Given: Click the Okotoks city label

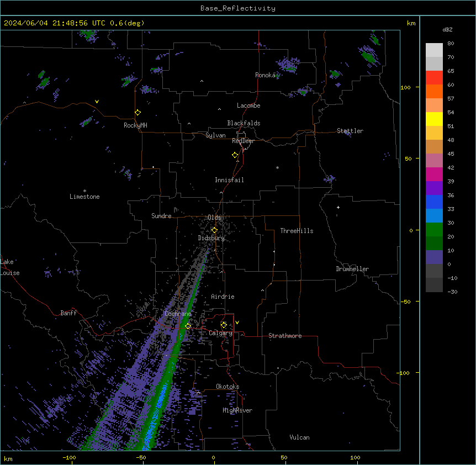Looking at the screenshot, I should click(x=228, y=387).
